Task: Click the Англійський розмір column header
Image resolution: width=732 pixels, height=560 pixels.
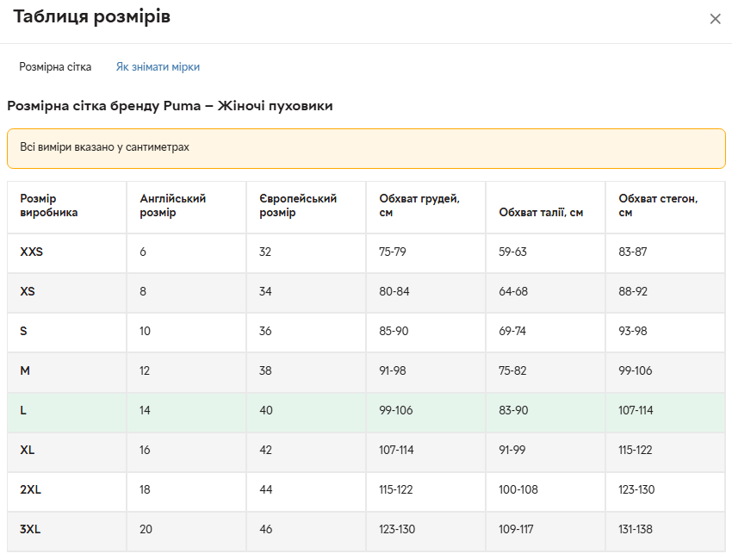Action: (x=172, y=206)
